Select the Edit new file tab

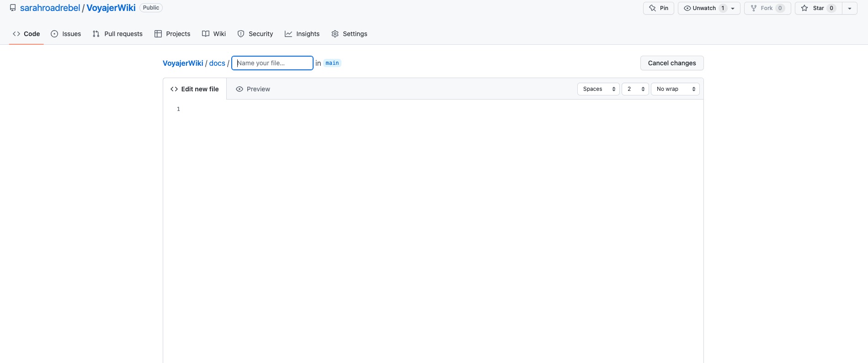click(x=195, y=89)
